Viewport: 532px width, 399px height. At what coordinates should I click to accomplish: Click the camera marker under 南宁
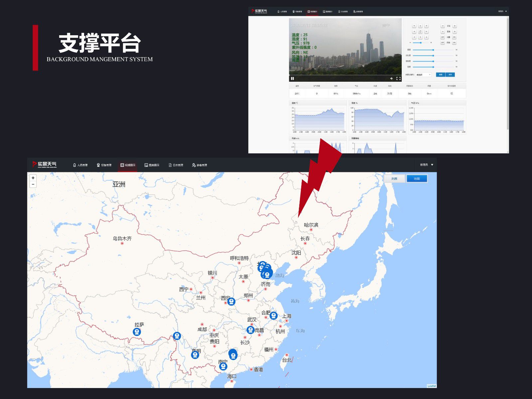point(223,366)
